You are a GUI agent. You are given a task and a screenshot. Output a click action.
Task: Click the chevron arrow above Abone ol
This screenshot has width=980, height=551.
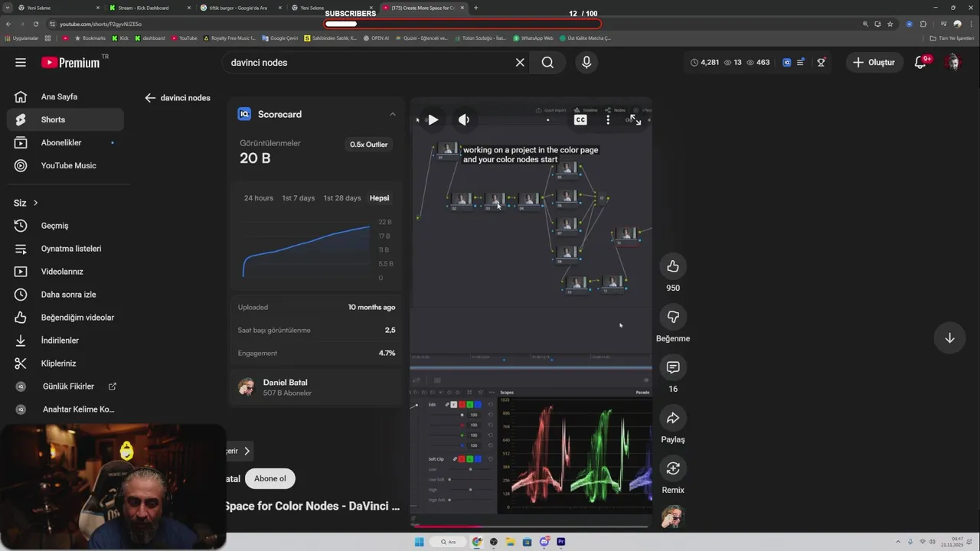point(247,451)
